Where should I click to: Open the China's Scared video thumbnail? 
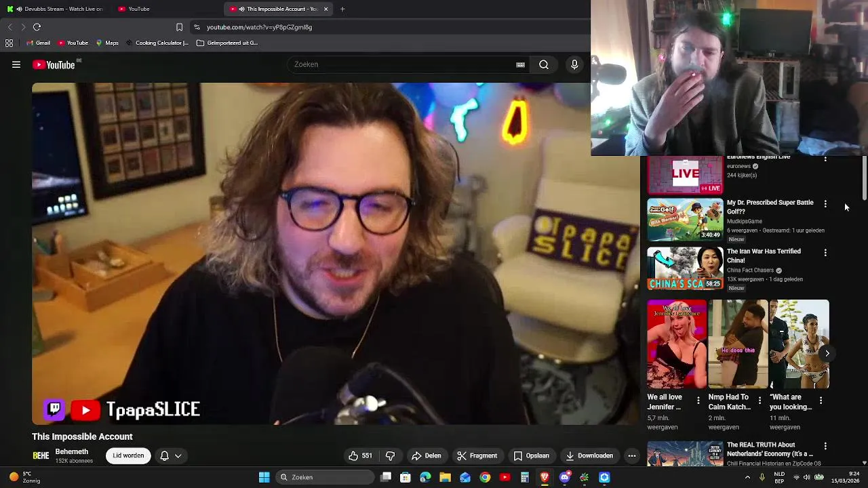685,268
